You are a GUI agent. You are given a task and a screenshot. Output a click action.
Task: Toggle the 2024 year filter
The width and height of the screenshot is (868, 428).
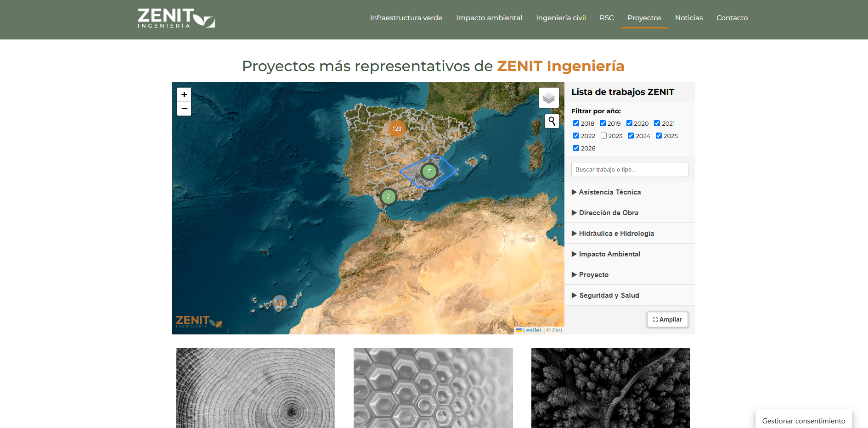tap(631, 136)
